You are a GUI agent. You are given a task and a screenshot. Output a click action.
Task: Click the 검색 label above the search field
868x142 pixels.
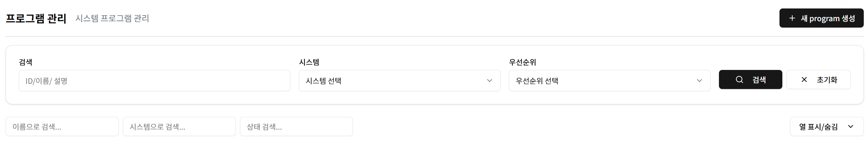coord(25,62)
